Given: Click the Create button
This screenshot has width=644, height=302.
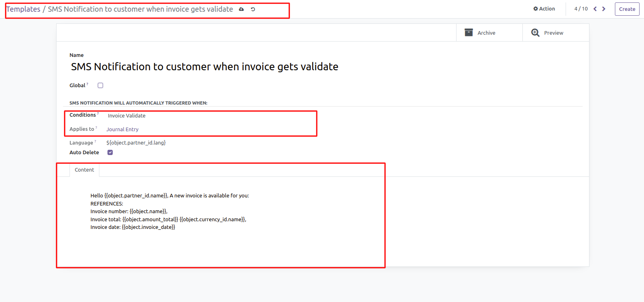Looking at the screenshot, I should [x=627, y=9].
